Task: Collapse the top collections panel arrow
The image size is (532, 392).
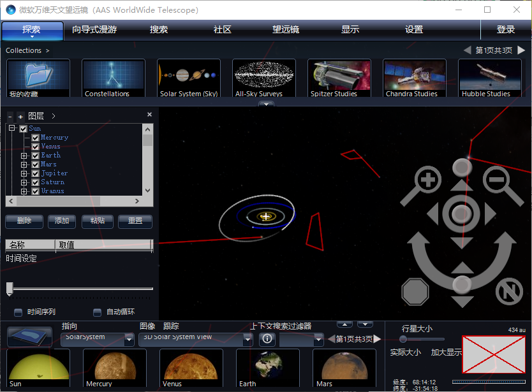Action: 267,105
